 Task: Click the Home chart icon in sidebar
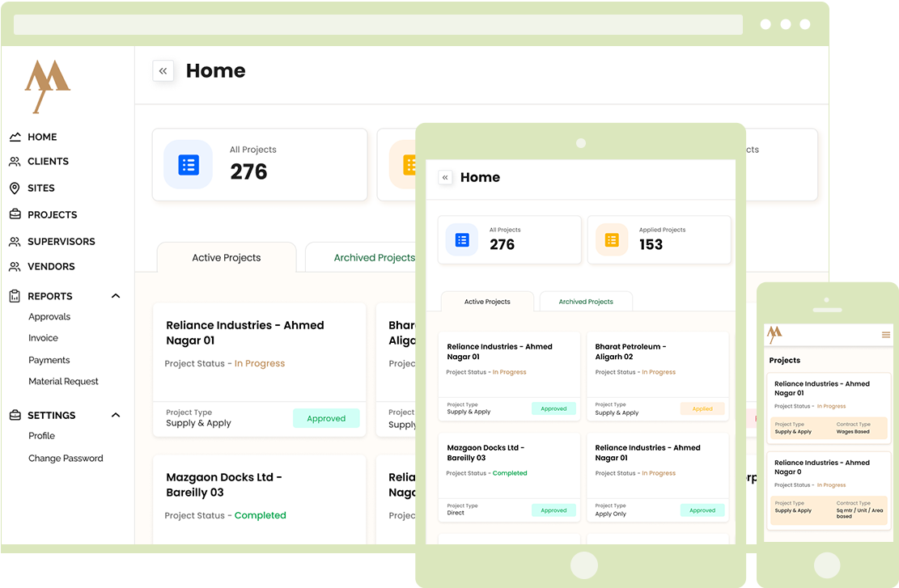tap(15, 137)
